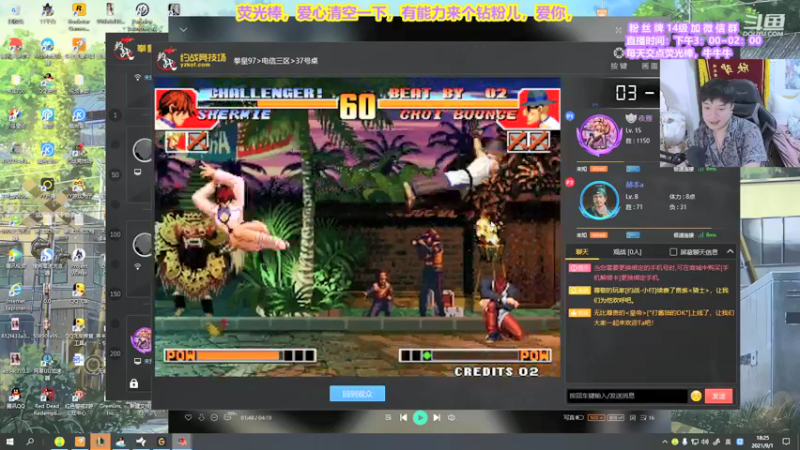Click the score display 03 -
The width and height of the screenshot is (800, 450).
(x=634, y=93)
